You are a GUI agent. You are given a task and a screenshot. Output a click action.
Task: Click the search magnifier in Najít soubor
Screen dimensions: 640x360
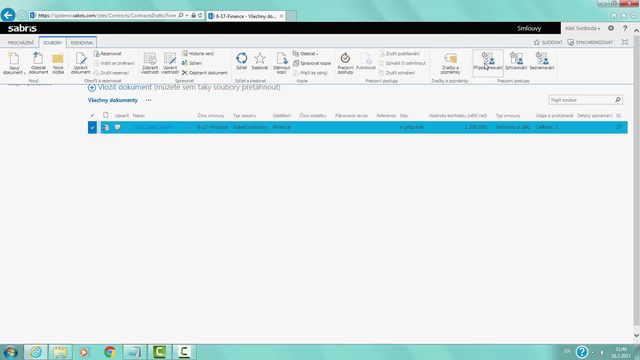tap(618, 100)
